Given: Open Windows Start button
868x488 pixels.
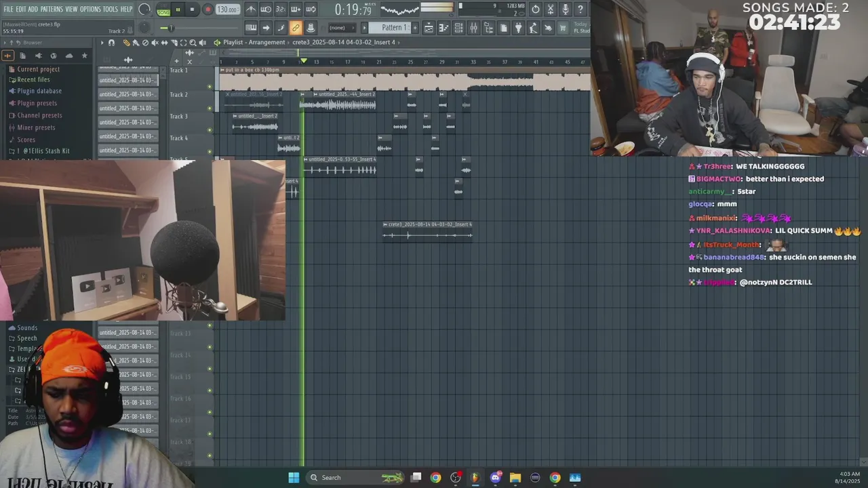Looking at the screenshot, I should (x=294, y=477).
